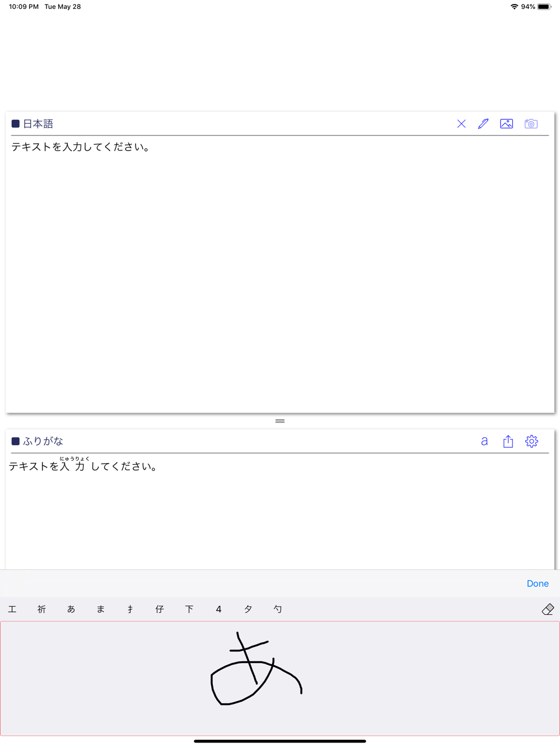Screen dimensions: 560x747
Task: Choose candidate character 工
Action: coord(12,609)
